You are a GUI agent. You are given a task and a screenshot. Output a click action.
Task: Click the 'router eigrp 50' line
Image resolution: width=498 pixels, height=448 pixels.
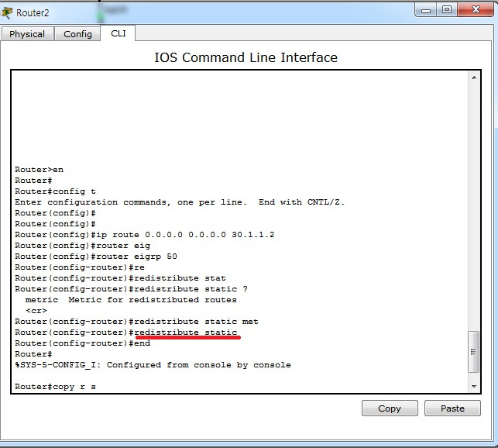tap(96, 257)
